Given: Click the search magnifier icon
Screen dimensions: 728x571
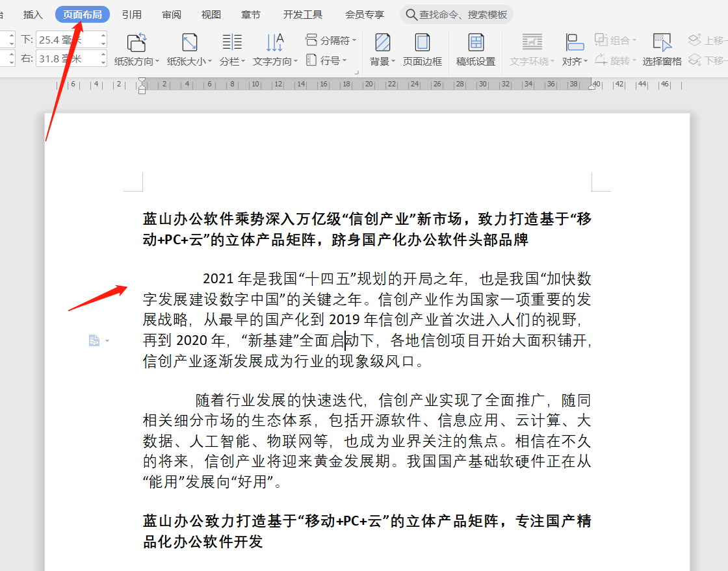Looking at the screenshot, I should 411,14.
